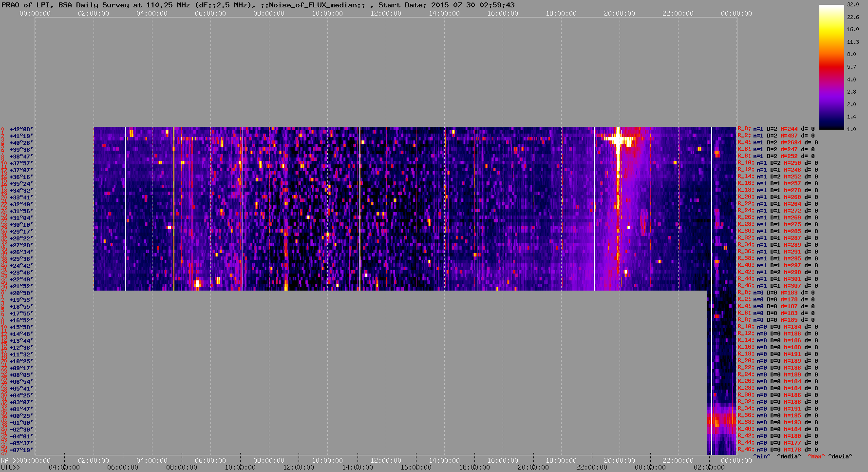Click the 16.0 color scale label
This screenshot has height=472, width=868.
coord(853,29)
